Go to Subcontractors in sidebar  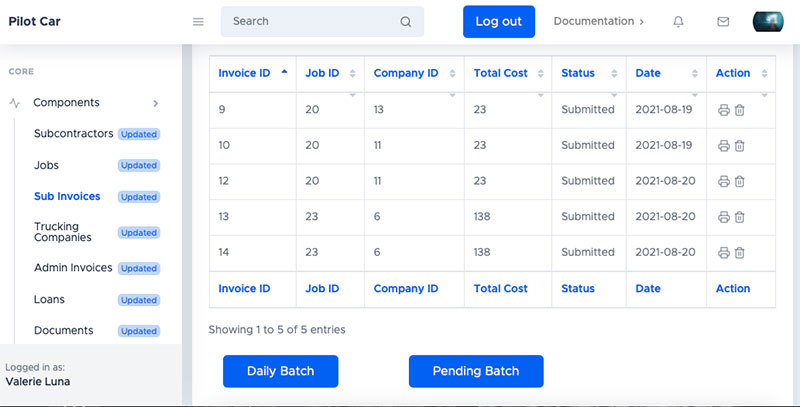[x=73, y=134]
